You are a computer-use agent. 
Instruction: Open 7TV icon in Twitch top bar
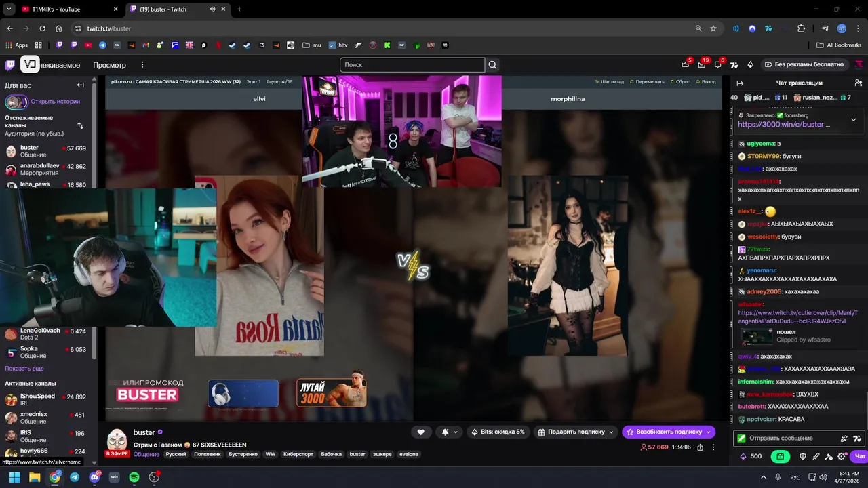[x=734, y=65]
